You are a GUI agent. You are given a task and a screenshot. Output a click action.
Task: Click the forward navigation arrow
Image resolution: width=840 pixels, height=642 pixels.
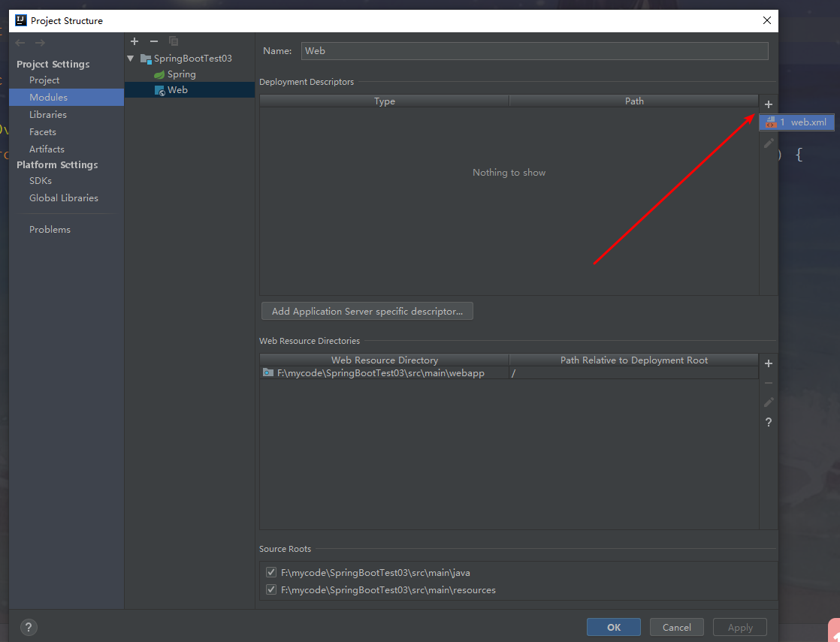(40, 42)
